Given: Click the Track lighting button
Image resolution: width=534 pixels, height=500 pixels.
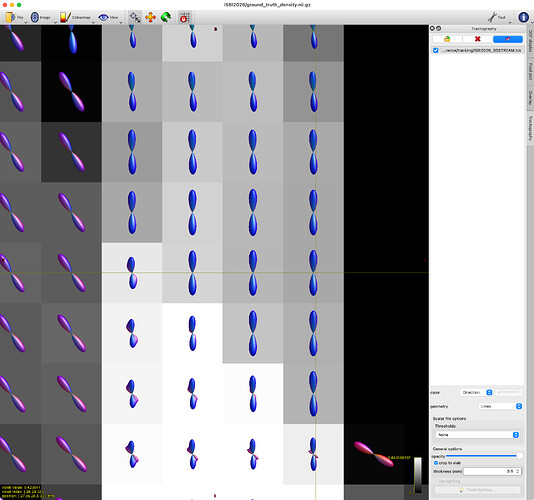Looking at the screenshot, I should (x=477, y=490).
